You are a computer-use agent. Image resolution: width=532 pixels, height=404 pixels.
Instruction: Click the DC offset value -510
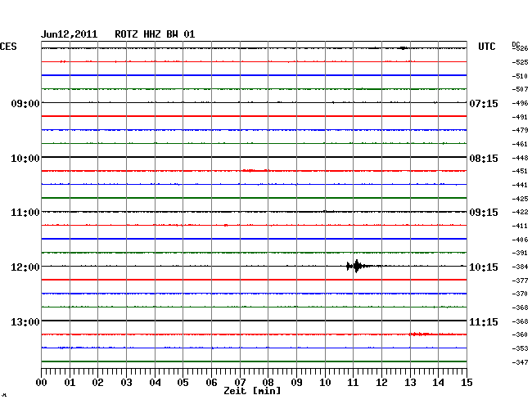(x=520, y=76)
